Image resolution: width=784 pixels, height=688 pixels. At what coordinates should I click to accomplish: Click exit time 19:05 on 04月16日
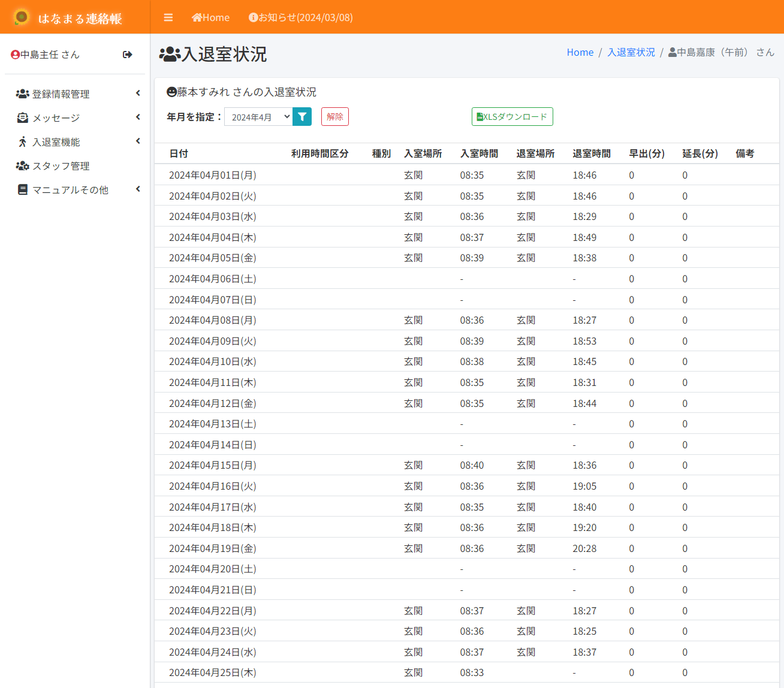(x=584, y=487)
